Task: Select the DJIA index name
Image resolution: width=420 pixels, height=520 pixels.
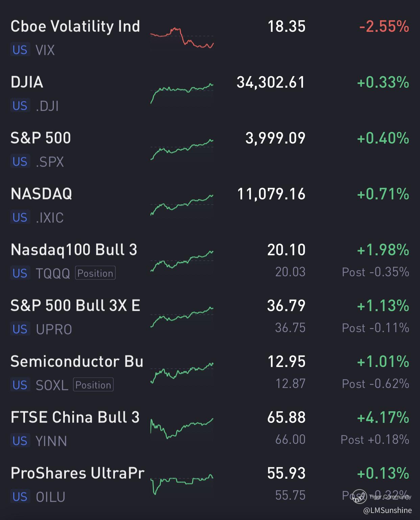Action: (27, 82)
